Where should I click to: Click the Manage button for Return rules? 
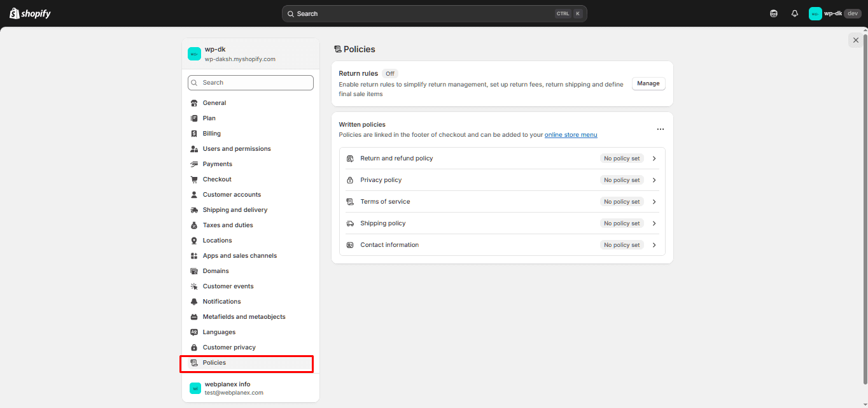[x=648, y=83]
